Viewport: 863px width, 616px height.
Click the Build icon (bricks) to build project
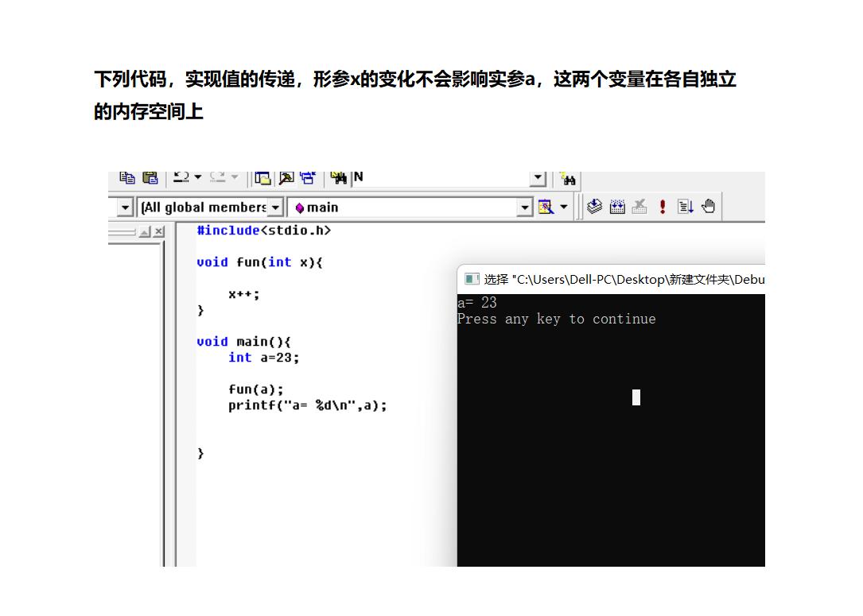coord(617,206)
